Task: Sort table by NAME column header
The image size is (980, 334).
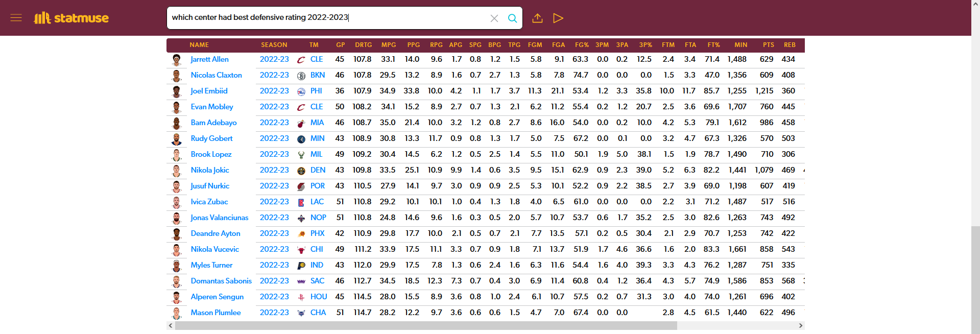Action: [x=199, y=45]
